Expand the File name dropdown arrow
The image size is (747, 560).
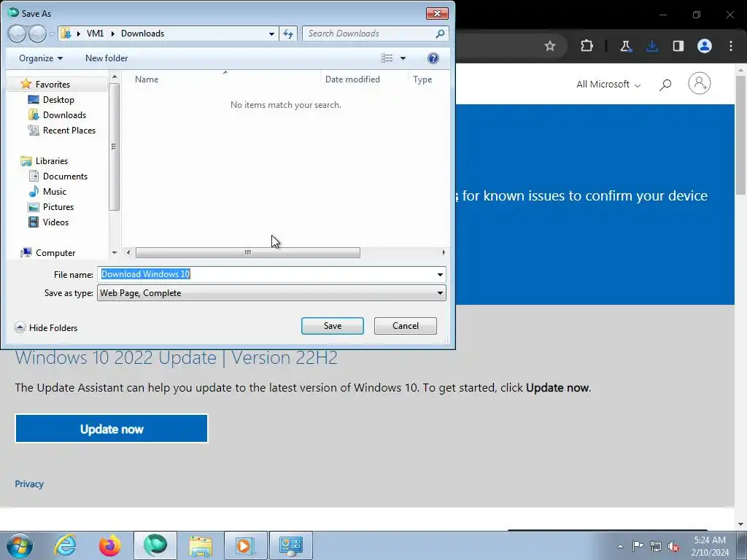pyautogui.click(x=440, y=275)
